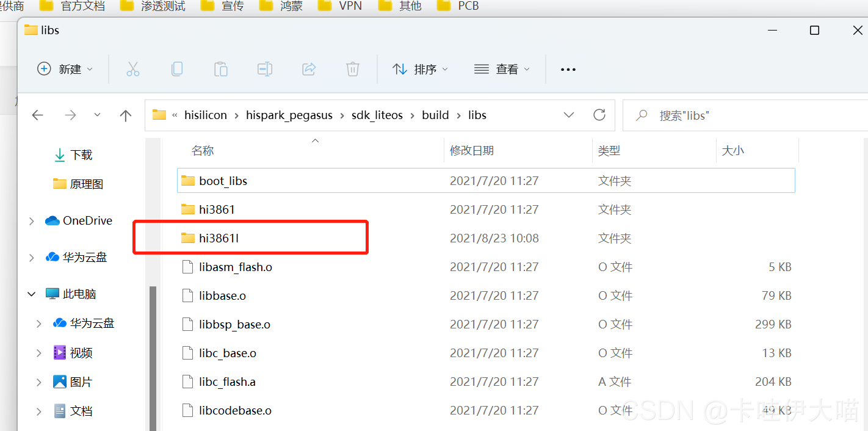Click the Cut scissors icon
868x431 pixels.
[132, 69]
